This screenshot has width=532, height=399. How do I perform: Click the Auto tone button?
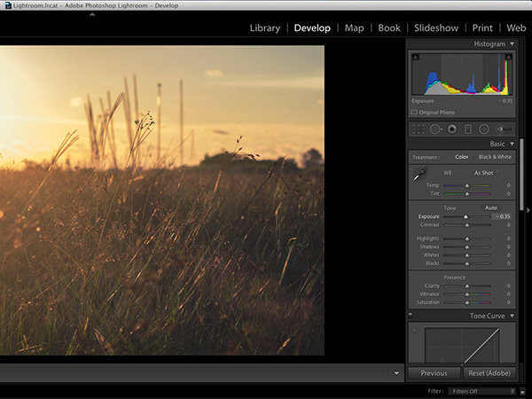coord(490,207)
